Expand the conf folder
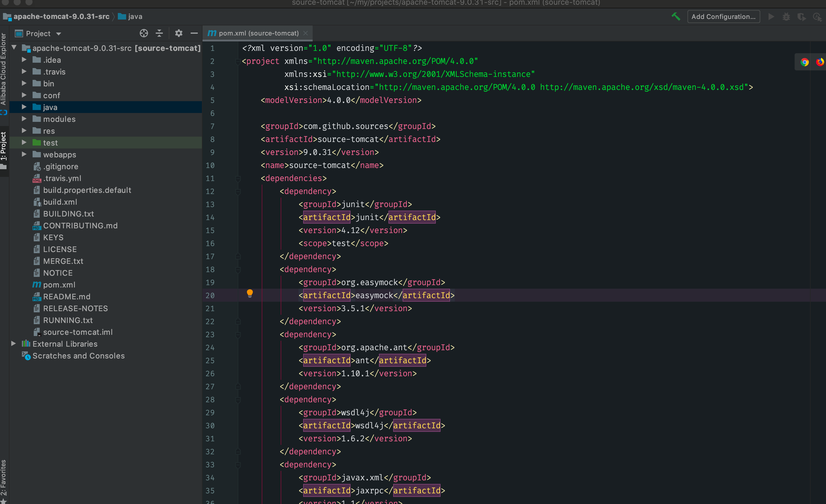Viewport: 826px width, 504px height. point(24,95)
